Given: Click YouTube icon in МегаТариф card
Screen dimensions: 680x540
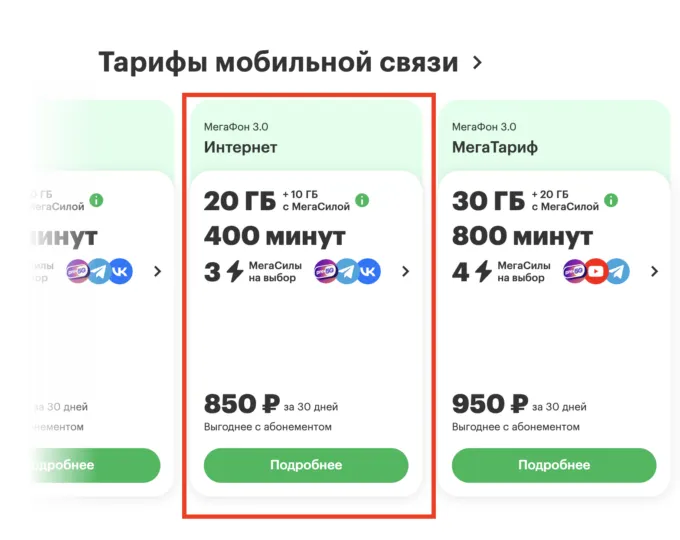Looking at the screenshot, I should pos(597,271).
